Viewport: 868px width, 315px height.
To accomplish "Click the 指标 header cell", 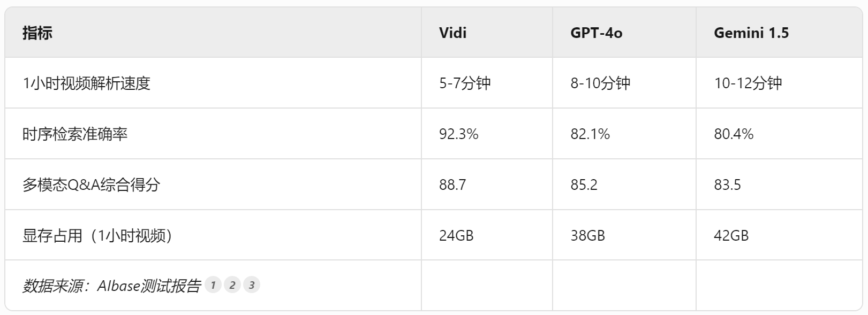I will [37, 33].
